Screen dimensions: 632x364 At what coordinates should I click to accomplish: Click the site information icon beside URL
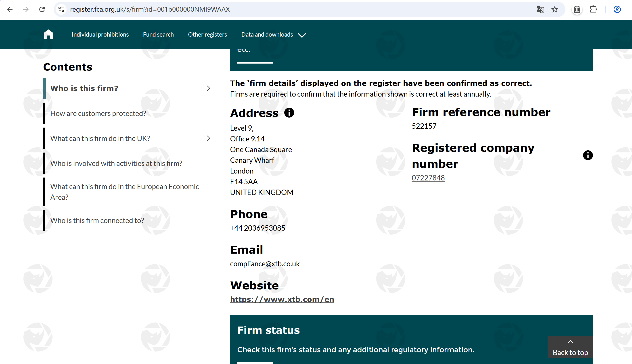[61, 10]
